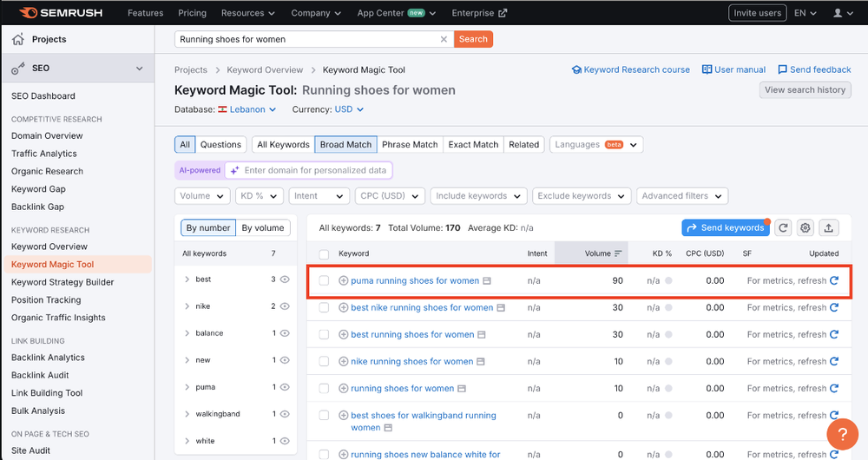Select the Exact Match tab
This screenshot has width=868, height=460.
click(x=473, y=144)
